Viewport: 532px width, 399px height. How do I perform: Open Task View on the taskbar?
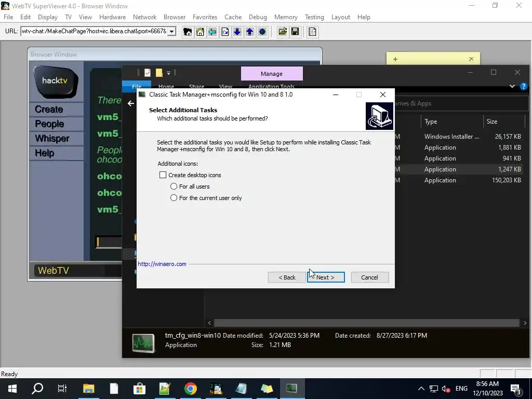pyautogui.click(x=62, y=389)
